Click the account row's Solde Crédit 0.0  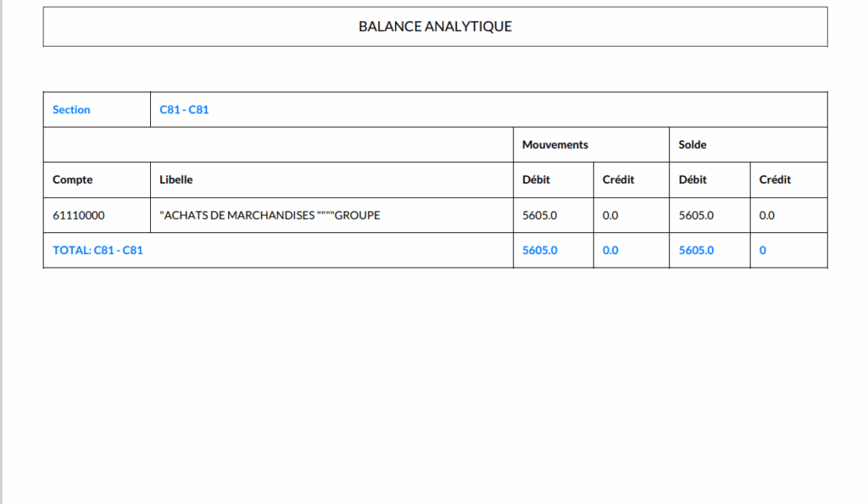click(x=767, y=215)
